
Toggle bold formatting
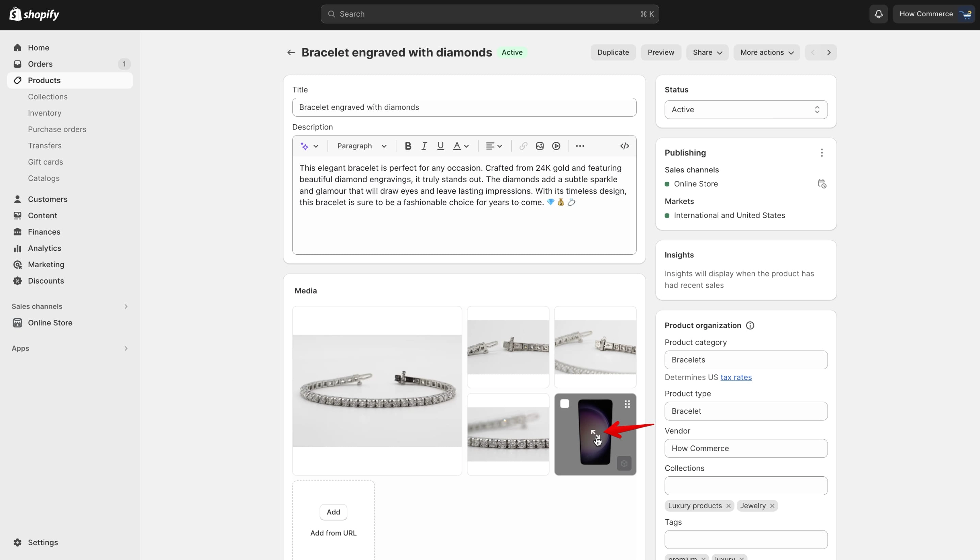point(408,146)
